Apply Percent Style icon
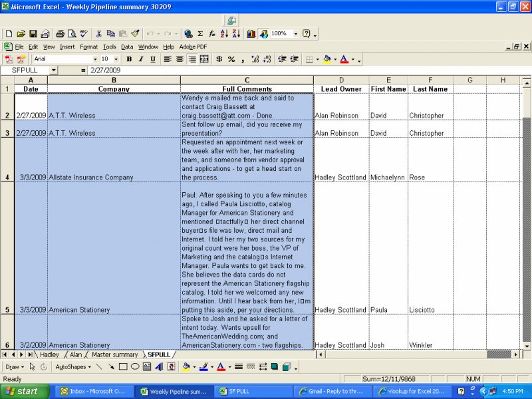The height and width of the screenshot is (399, 532). click(231, 59)
